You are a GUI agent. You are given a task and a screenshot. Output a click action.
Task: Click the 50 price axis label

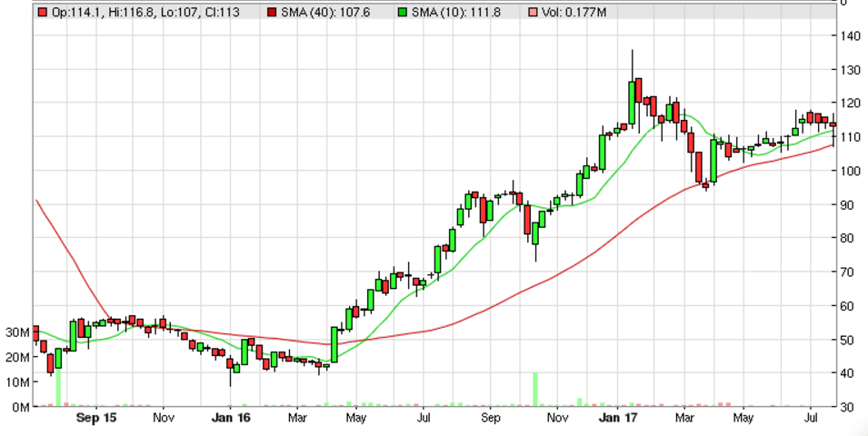click(x=847, y=340)
